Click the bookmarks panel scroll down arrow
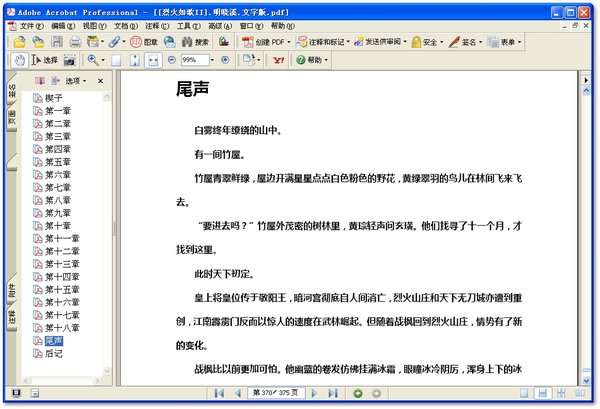 pos(107,371)
